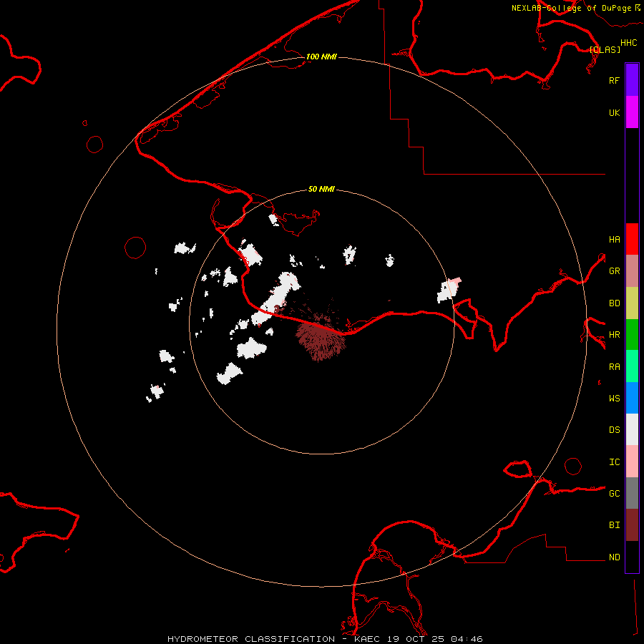Image resolution: width=644 pixels, height=644 pixels.
Task: Click the DS legend label
Action: 614,429
